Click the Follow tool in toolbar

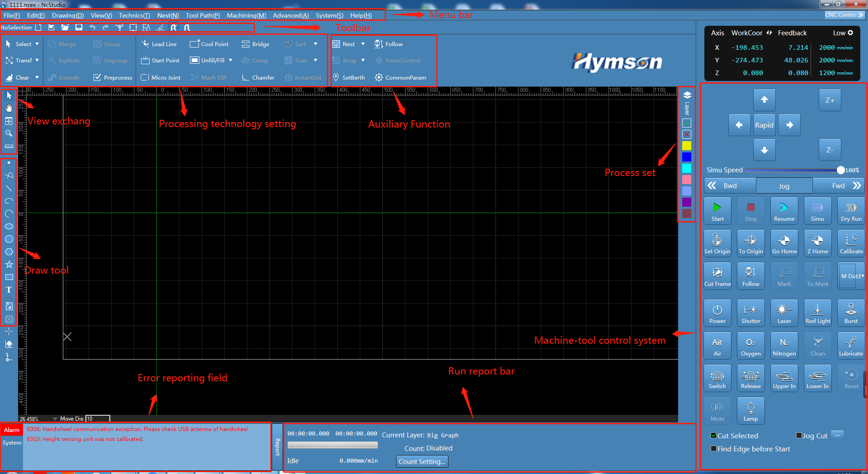[x=388, y=44]
